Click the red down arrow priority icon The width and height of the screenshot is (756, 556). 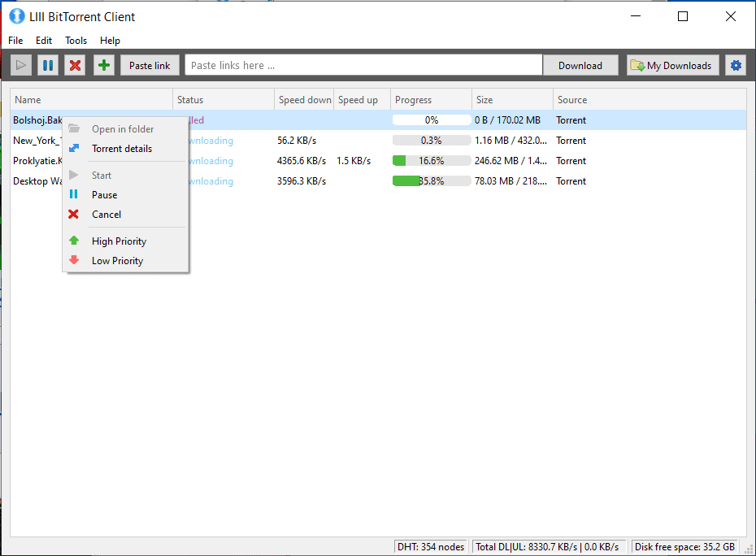74,260
